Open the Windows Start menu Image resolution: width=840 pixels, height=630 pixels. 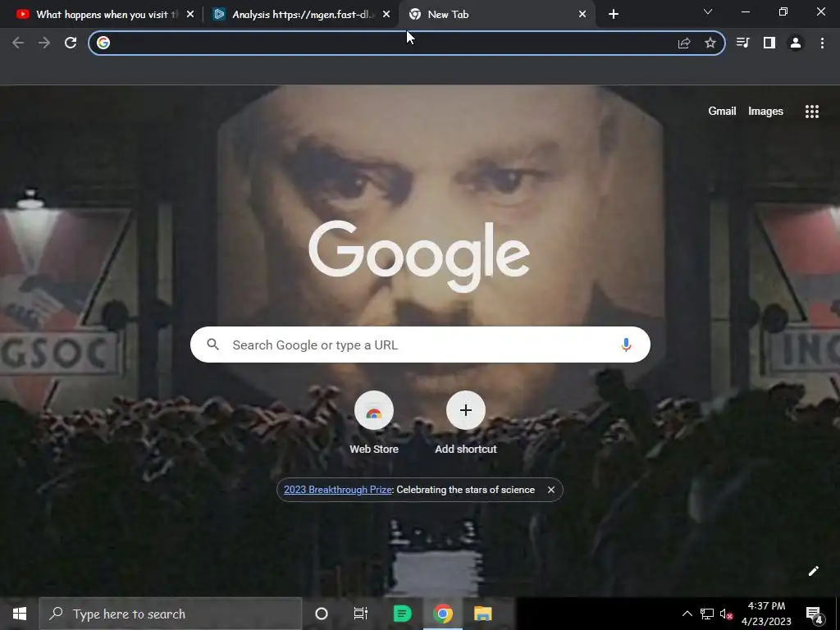20,614
